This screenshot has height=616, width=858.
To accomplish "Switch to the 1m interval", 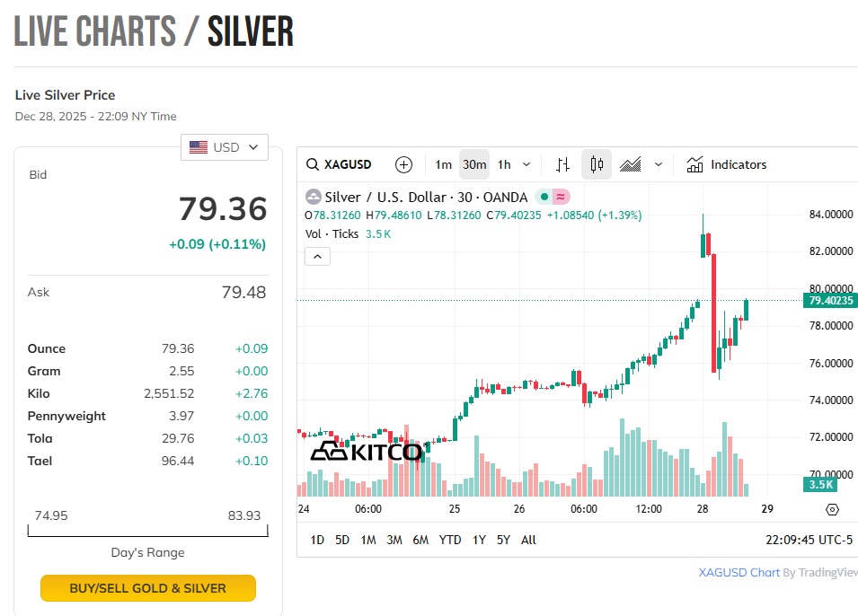I will (443, 164).
